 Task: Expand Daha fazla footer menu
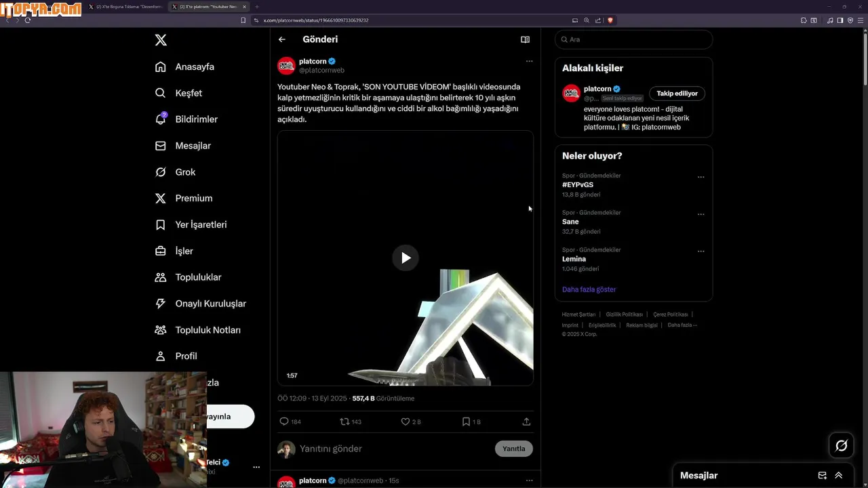pyautogui.click(x=682, y=325)
